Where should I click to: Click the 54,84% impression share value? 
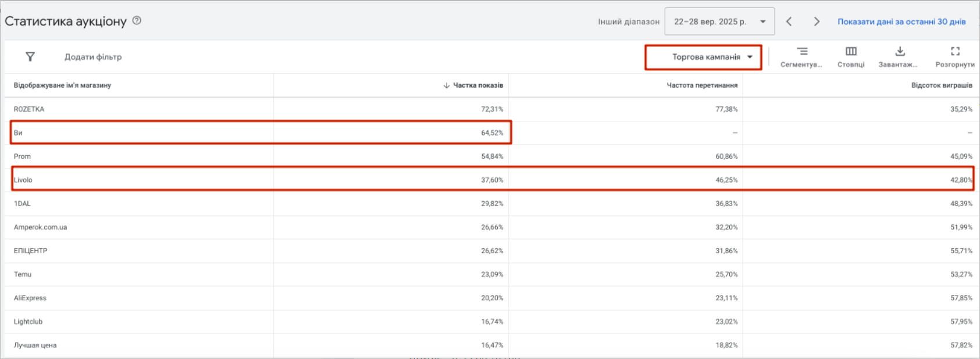click(x=492, y=156)
